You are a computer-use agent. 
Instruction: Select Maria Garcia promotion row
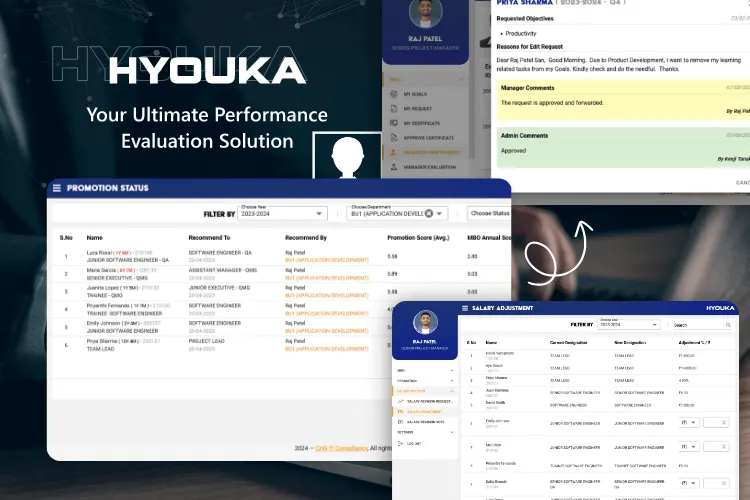pos(281,274)
